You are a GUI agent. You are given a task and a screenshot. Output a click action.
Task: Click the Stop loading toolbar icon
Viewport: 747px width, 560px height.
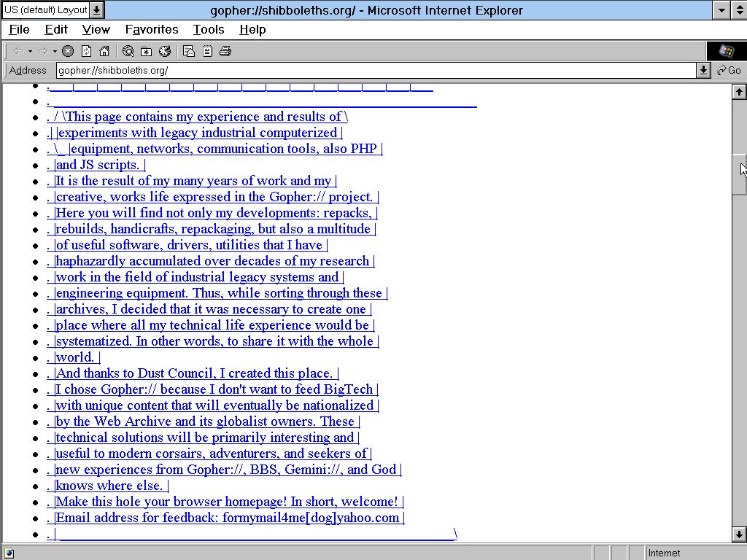[68, 51]
